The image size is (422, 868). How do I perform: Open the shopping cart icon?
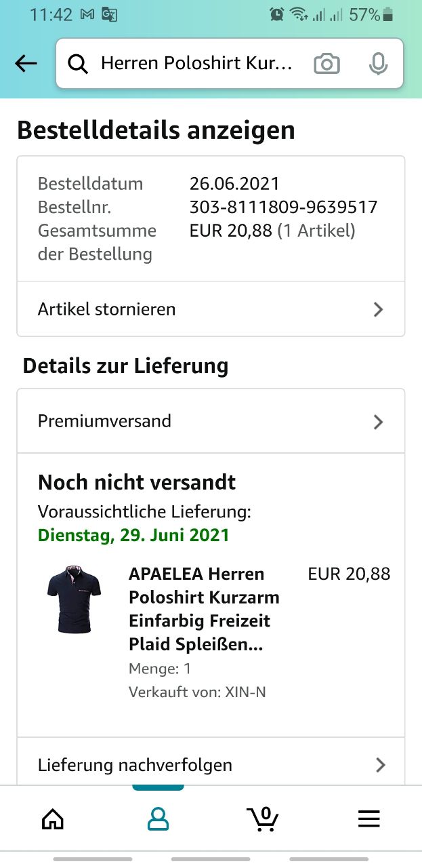click(263, 818)
